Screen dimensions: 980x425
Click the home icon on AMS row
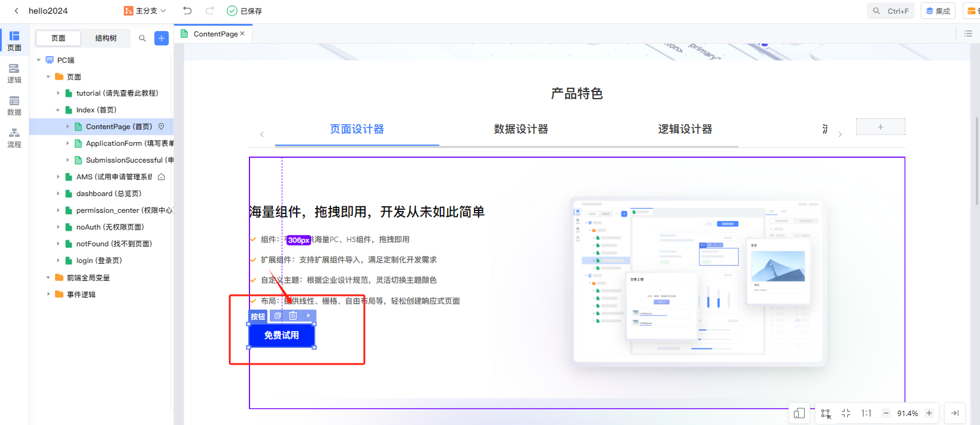161,177
